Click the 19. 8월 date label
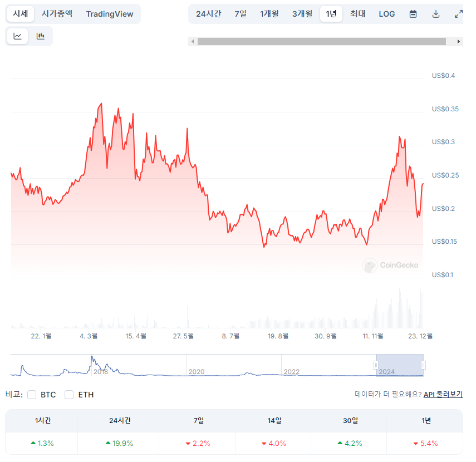476x462 pixels. (x=278, y=336)
